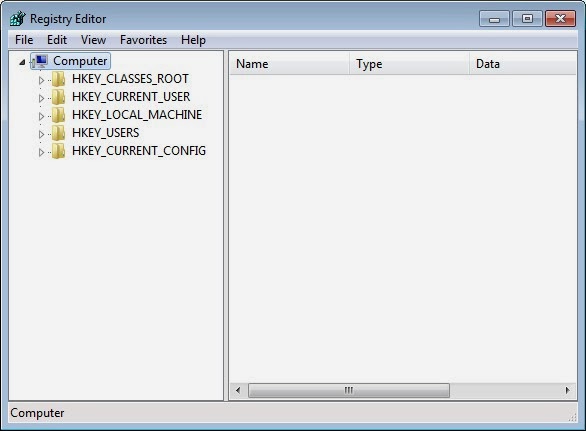Expand the HKEY_CLASSES_ROOT key
The image size is (586, 431).
41,80
